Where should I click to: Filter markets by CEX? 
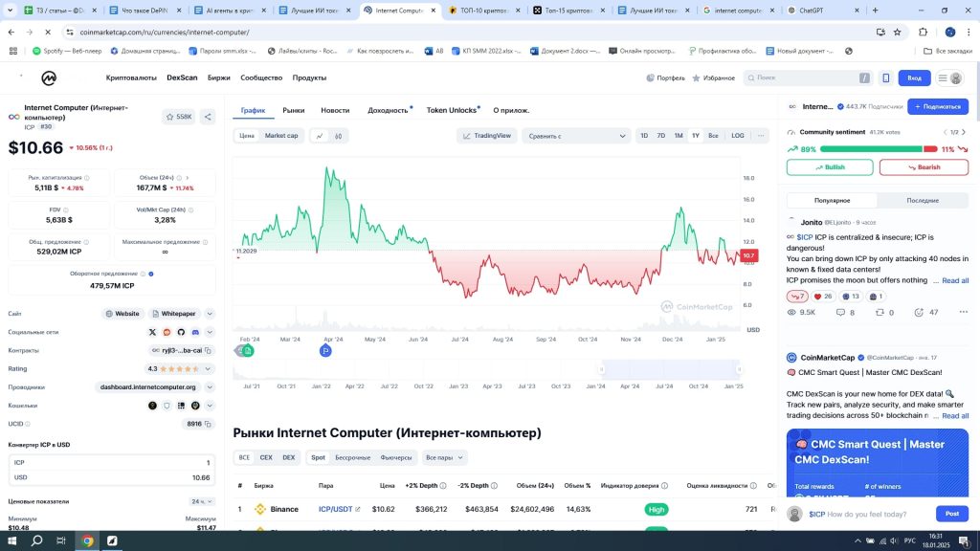(x=266, y=458)
